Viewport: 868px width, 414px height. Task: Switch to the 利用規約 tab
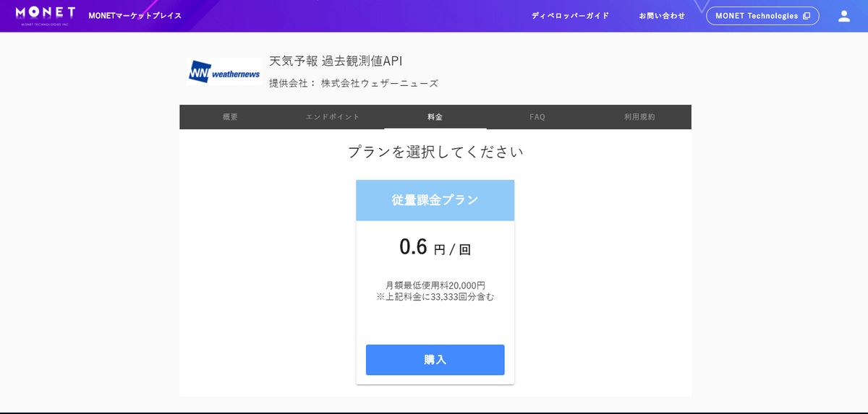click(640, 117)
